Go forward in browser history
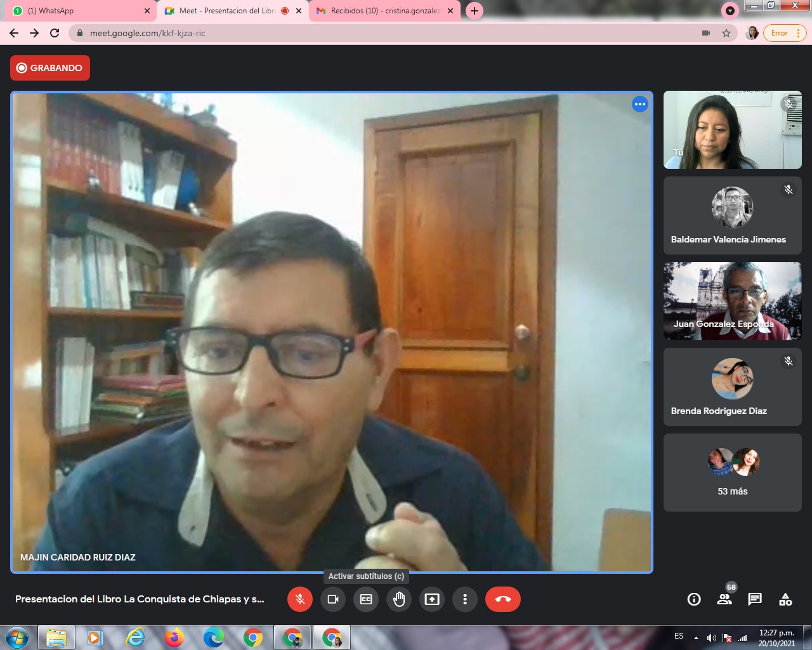 pos(34,33)
